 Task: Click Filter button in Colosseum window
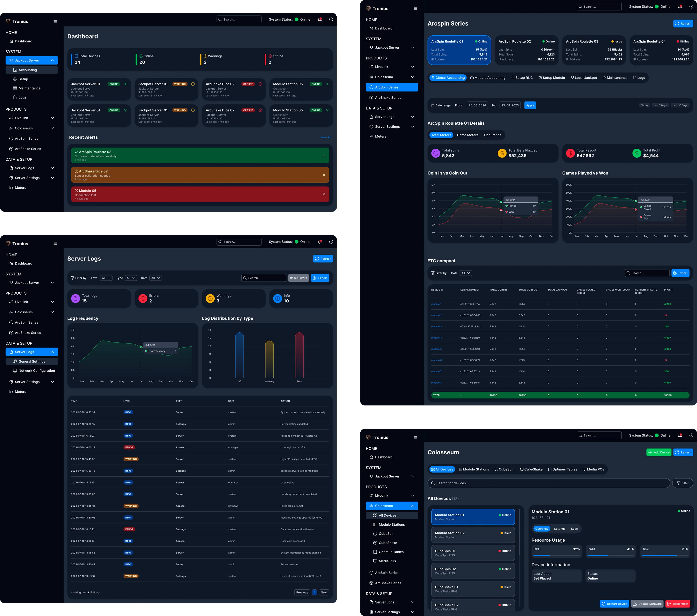click(x=682, y=483)
